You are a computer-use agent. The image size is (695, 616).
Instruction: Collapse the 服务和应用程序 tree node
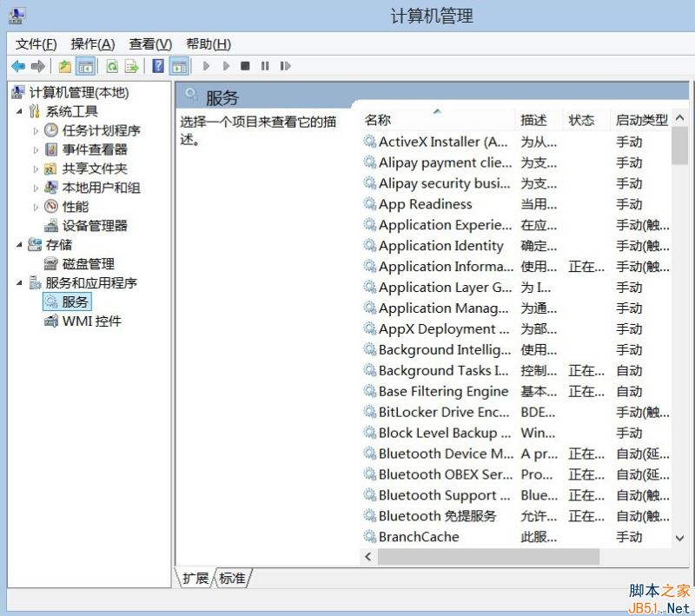[x=19, y=283]
